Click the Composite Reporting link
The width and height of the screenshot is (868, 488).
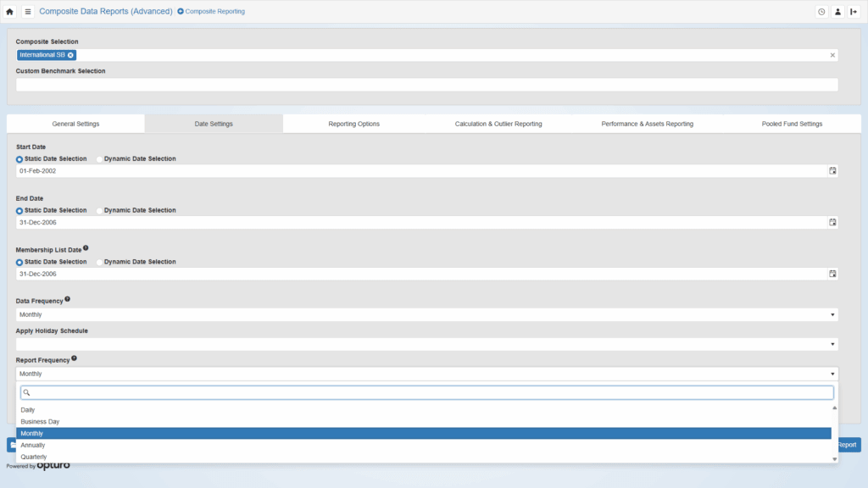click(211, 12)
